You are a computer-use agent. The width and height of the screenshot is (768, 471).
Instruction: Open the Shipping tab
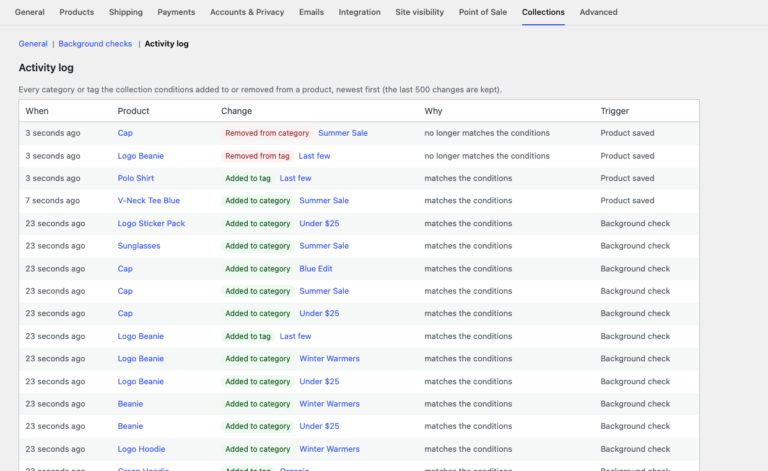coord(125,12)
